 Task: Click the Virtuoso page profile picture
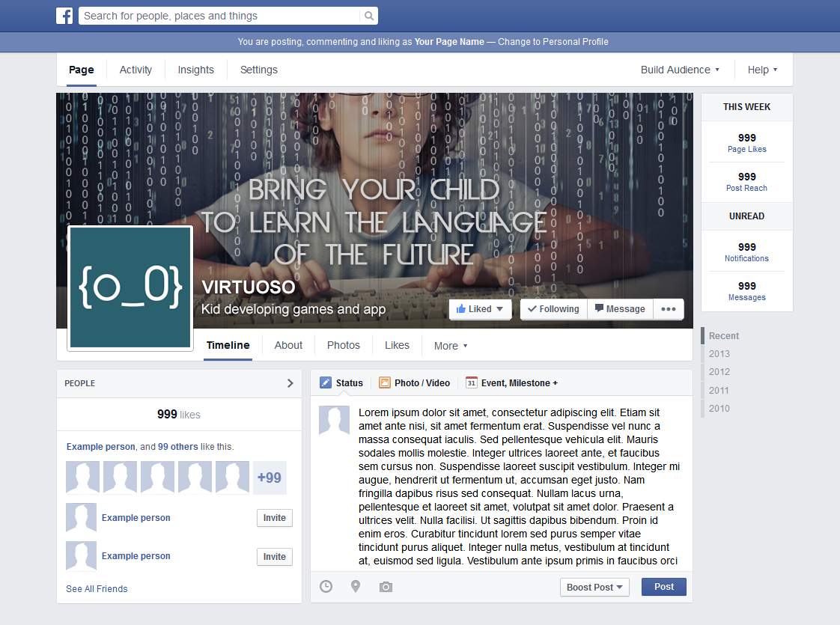[130, 287]
